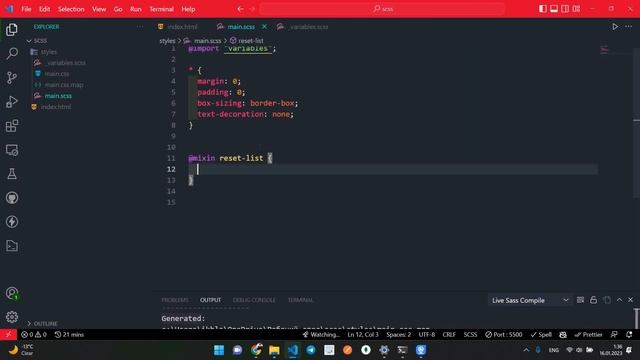Switch to Problems panel tab
The width and height of the screenshot is (640, 360).
pyautogui.click(x=175, y=300)
